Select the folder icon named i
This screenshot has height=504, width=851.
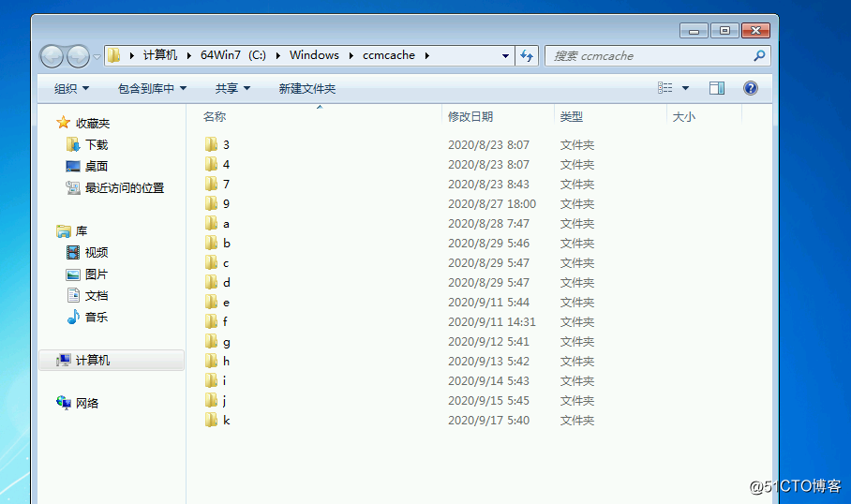click(x=211, y=380)
